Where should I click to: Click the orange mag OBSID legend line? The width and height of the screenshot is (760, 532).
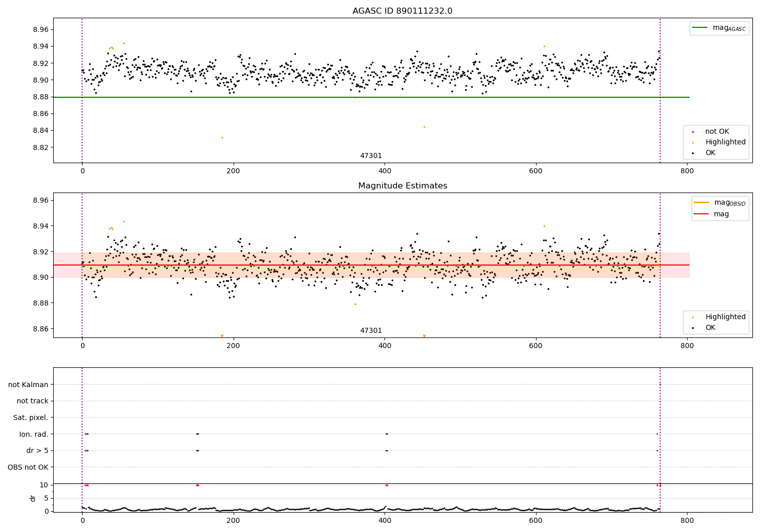point(702,203)
